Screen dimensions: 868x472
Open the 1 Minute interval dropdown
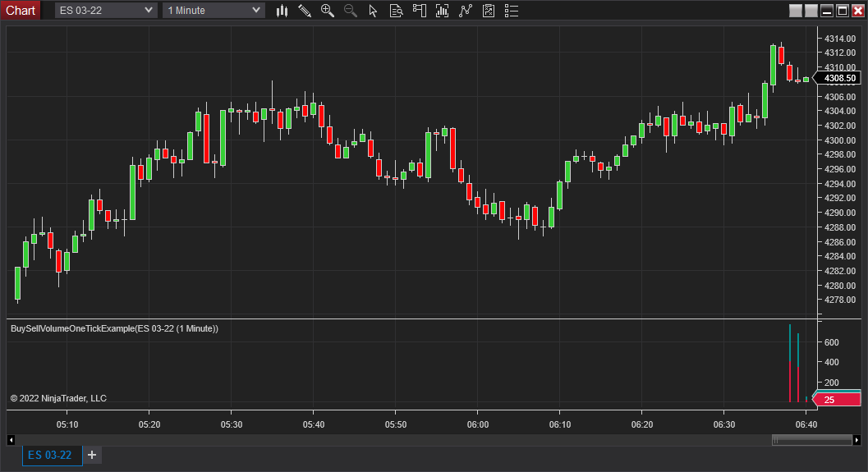coord(214,11)
